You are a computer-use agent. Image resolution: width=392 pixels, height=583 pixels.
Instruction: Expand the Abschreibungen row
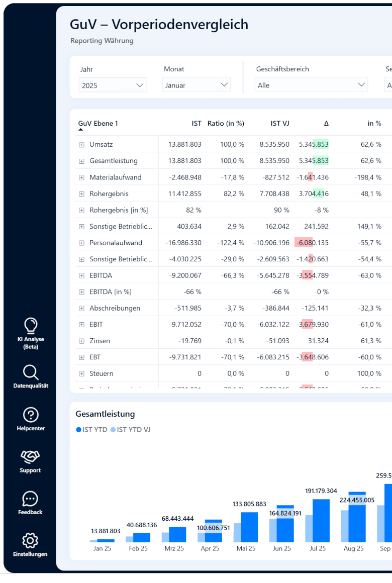click(81, 308)
